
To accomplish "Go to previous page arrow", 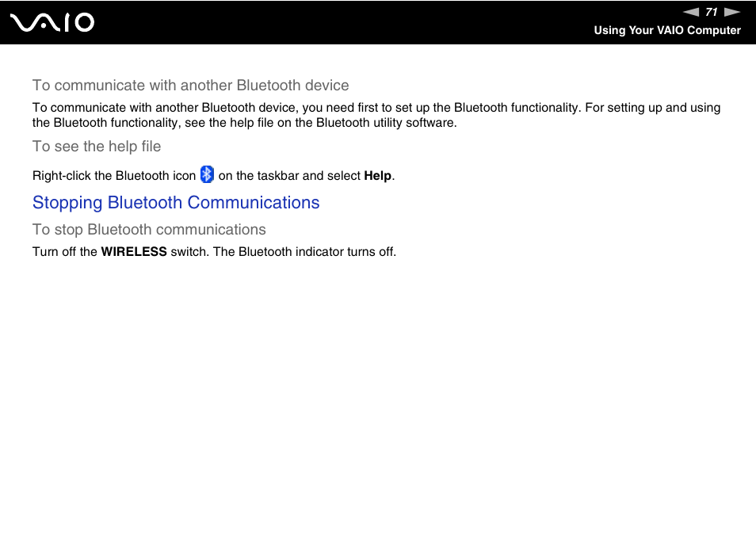I will [x=691, y=12].
